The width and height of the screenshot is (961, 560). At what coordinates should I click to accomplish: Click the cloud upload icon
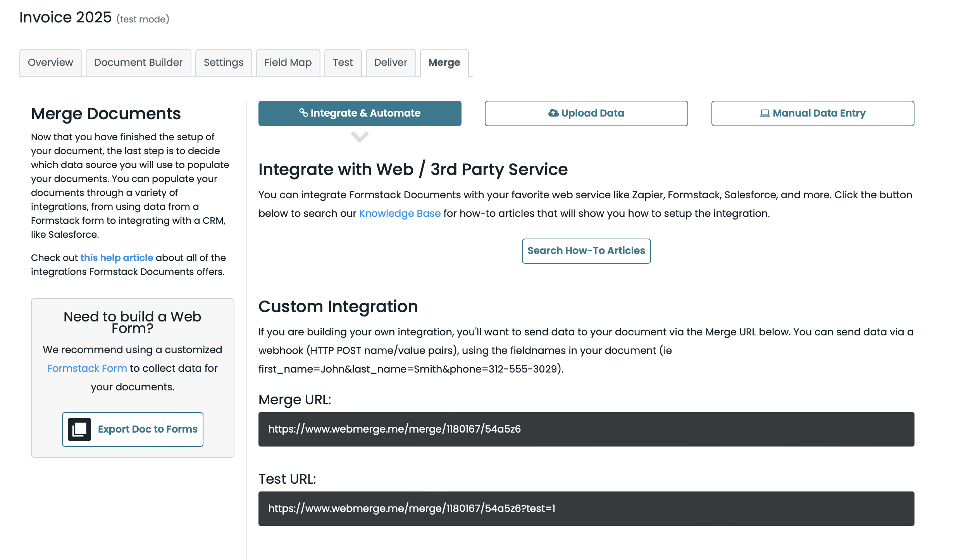pyautogui.click(x=553, y=113)
